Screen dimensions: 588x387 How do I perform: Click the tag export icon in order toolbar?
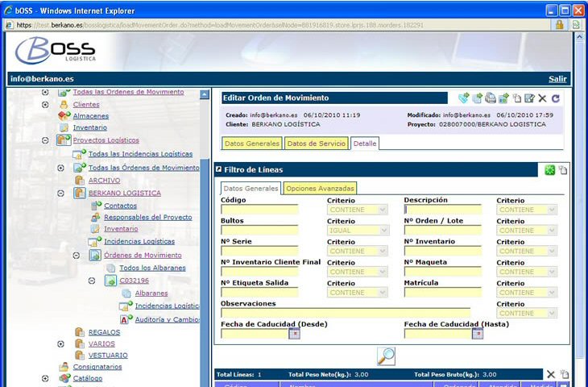tap(463, 98)
